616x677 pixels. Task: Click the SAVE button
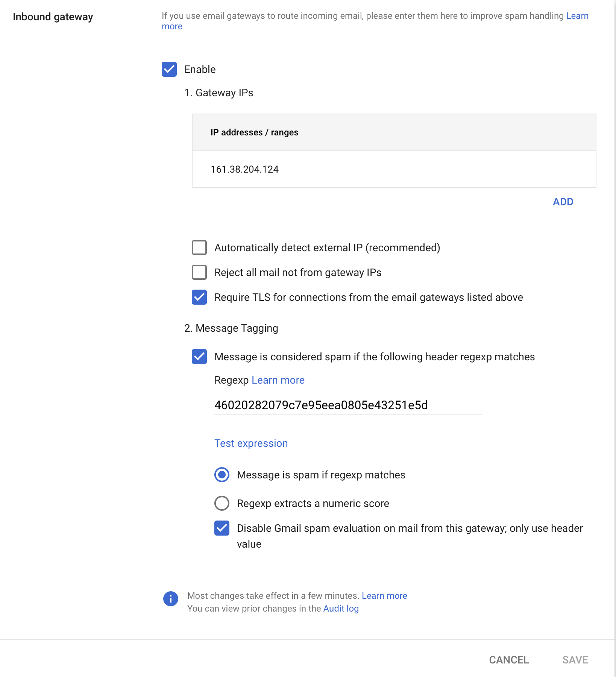575,660
